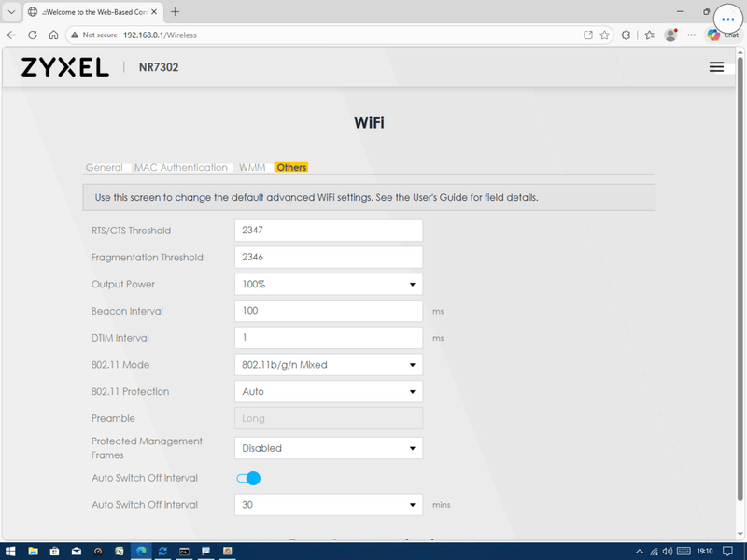Open page in app icon in address bar
The width and height of the screenshot is (747, 560).
pos(588,35)
